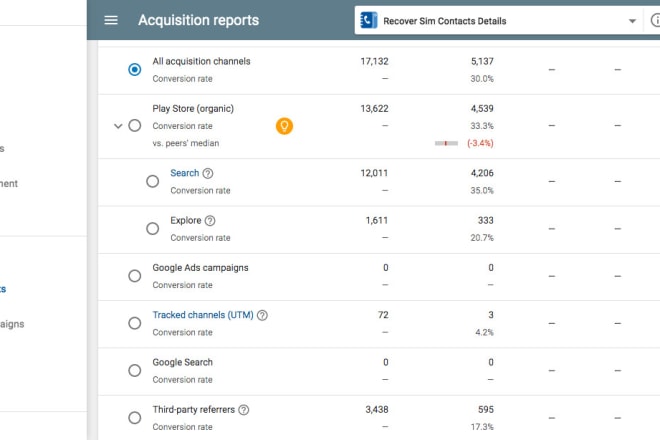Click the 12,011 Search visitors value
This screenshot has height=440, width=660.
click(374, 173)
